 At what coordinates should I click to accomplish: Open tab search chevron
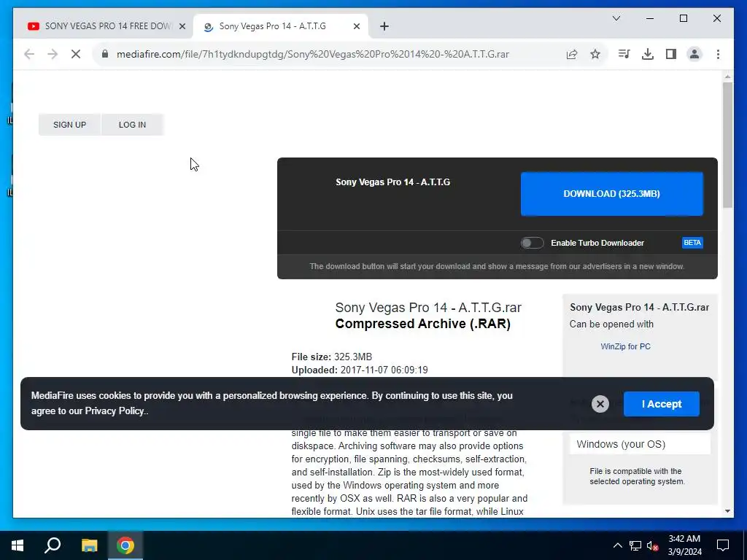[616, 18]
